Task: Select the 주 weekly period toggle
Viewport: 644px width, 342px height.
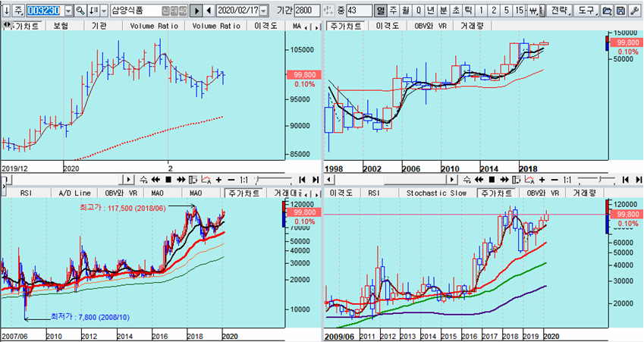Action: point(393,11)
